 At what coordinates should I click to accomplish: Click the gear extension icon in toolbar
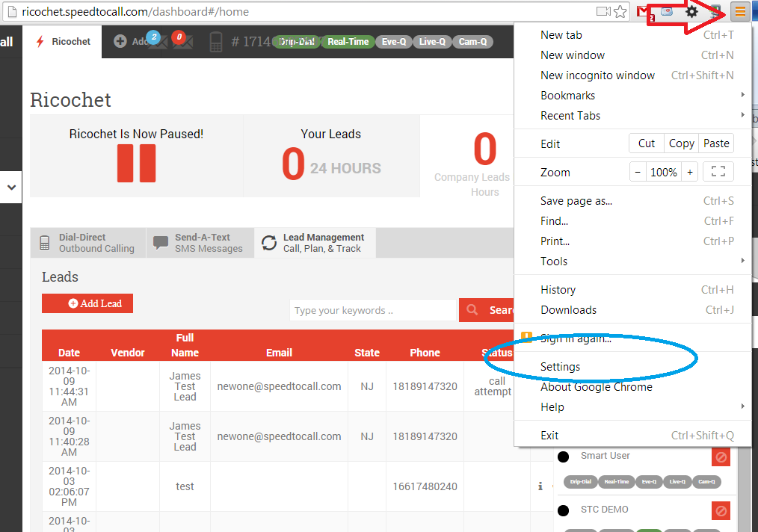[x=692, y=11]
